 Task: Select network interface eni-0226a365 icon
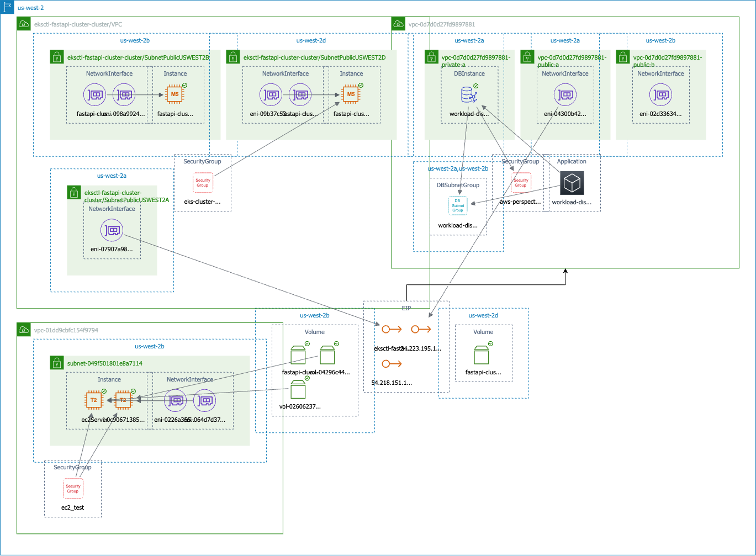click(x=176, y=401)
